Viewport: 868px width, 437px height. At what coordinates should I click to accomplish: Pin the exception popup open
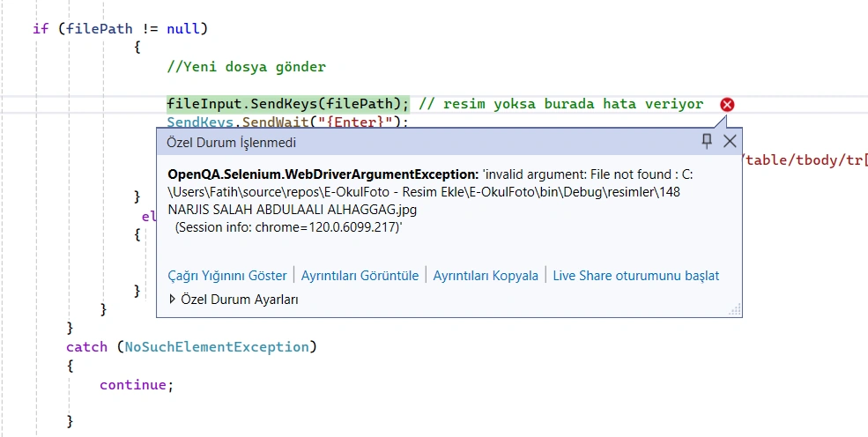click(x=707, y=141)
